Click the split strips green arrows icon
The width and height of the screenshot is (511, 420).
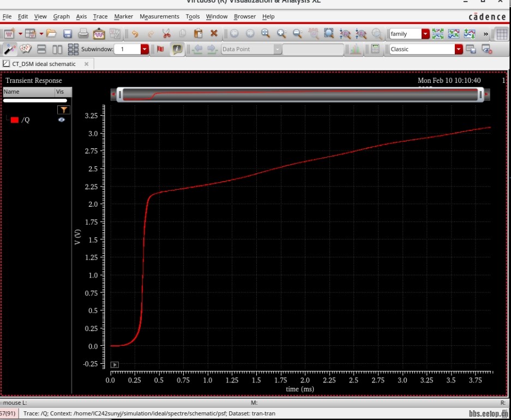(x=438, y=34)
